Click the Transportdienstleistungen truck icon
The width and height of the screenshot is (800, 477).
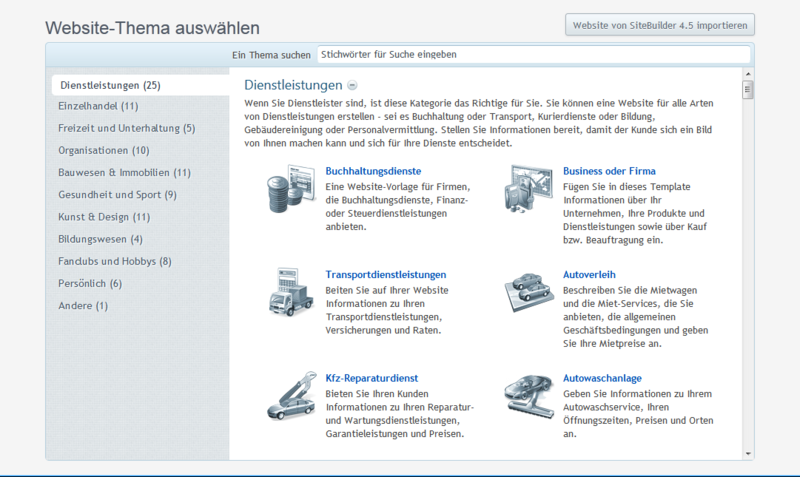click(291, 292)
